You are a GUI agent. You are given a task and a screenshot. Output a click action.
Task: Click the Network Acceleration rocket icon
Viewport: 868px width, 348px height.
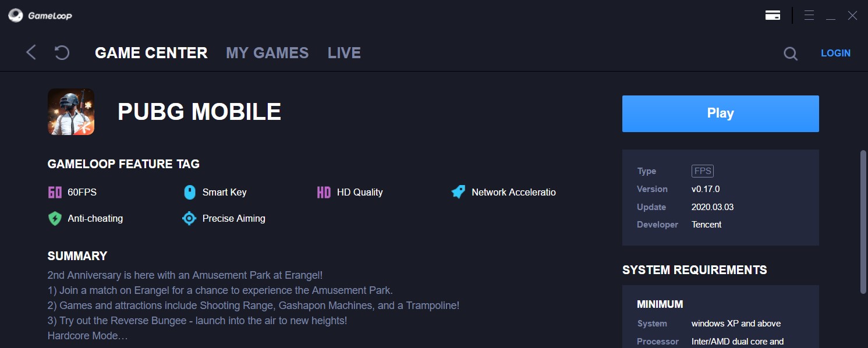[x=458, y=191]
